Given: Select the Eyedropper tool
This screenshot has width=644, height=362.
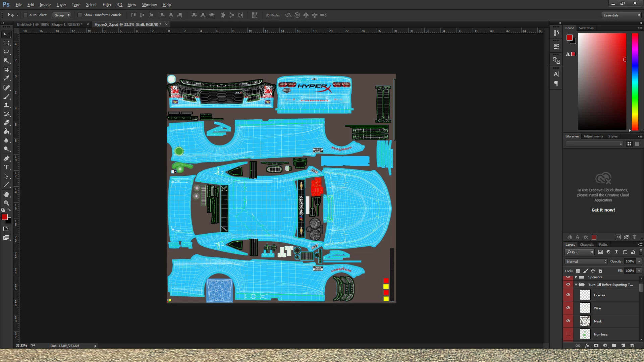Looking at the screenshot, I should pyautogui.click(x=6, y=78).
